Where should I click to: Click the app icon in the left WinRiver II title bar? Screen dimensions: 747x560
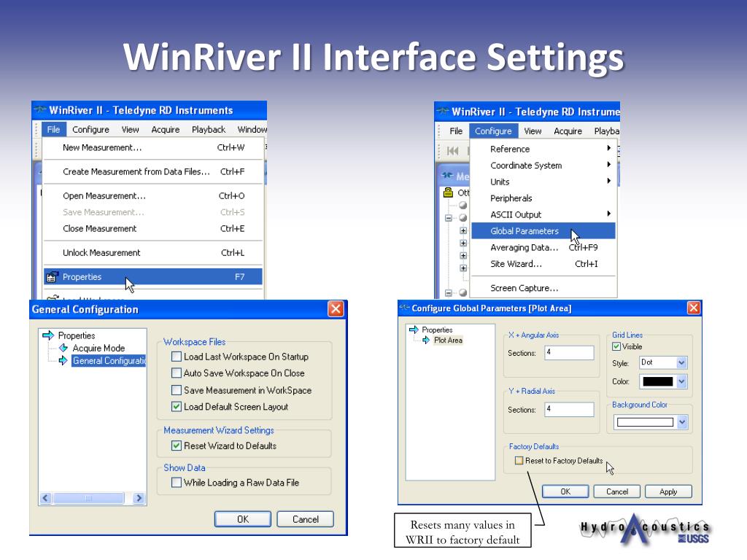point(40,110)
